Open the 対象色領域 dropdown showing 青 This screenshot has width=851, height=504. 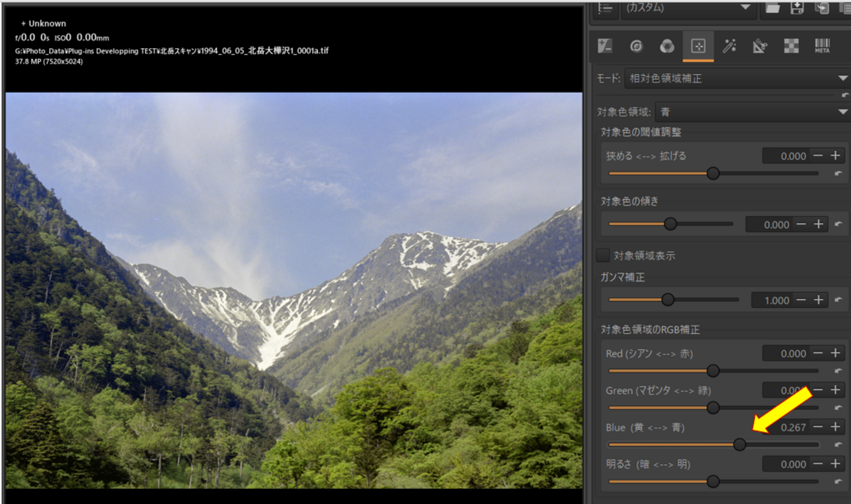click(751, 113)
